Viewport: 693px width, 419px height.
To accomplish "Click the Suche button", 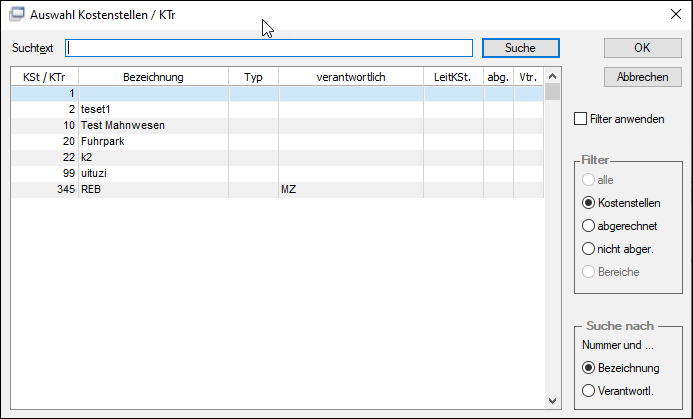I will [521, 48].
